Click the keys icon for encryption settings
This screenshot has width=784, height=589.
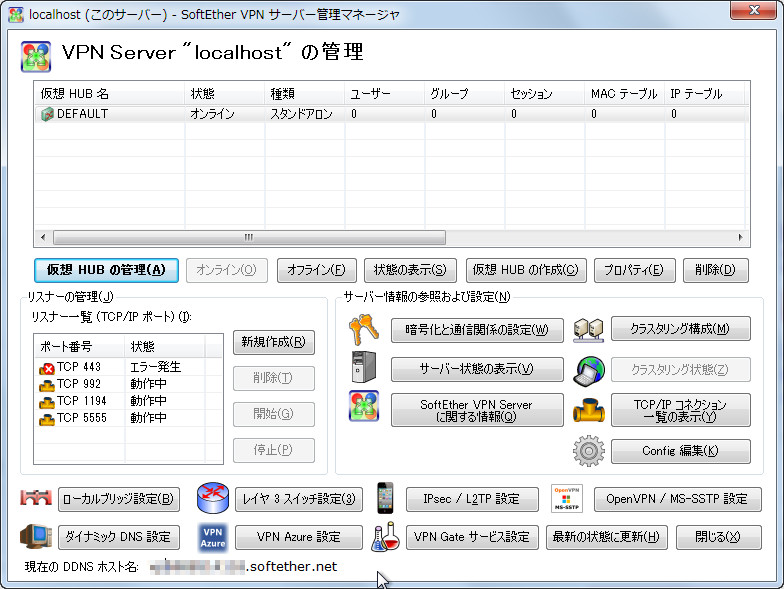pyautogui.click(x=364, y=330)
